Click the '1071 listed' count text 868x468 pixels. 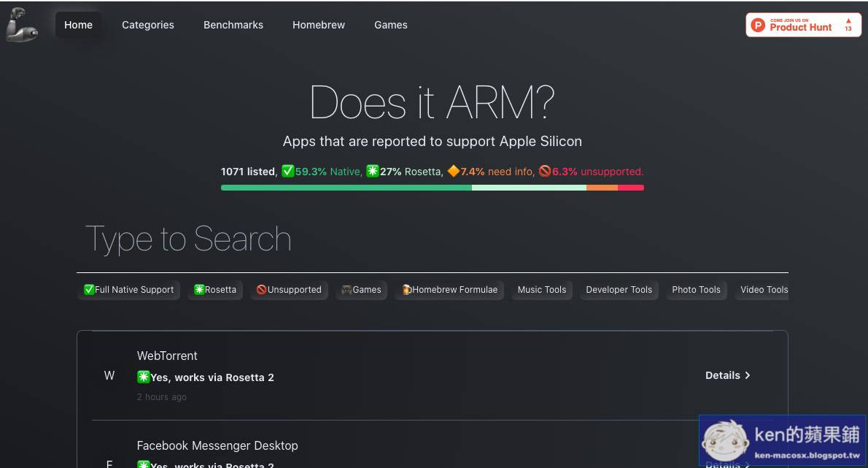point(247,172)
